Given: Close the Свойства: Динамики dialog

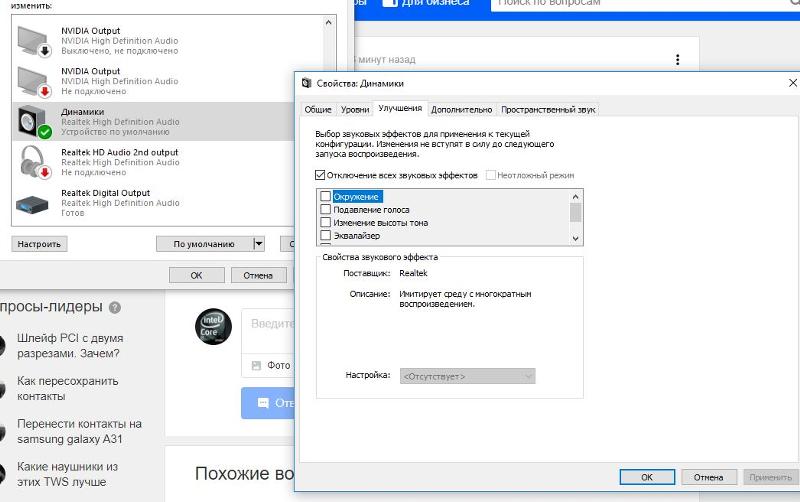Looking at the screenshot, I should pos(792,83).
